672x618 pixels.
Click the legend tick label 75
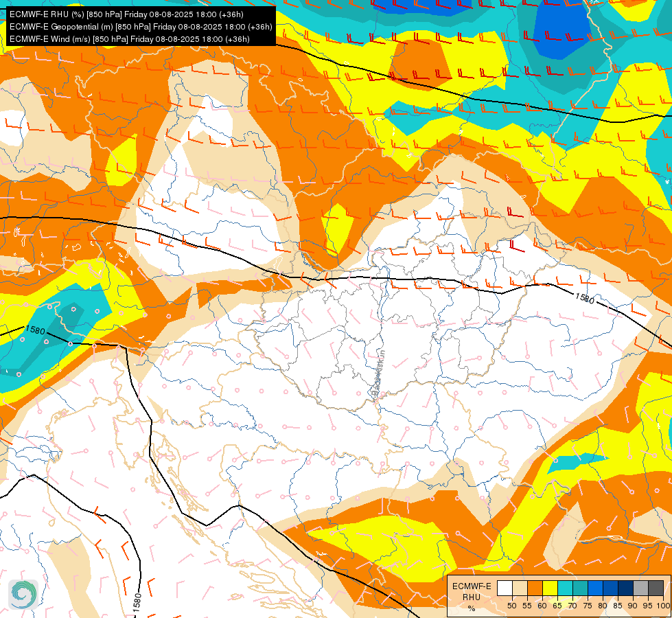pos(588,606)
